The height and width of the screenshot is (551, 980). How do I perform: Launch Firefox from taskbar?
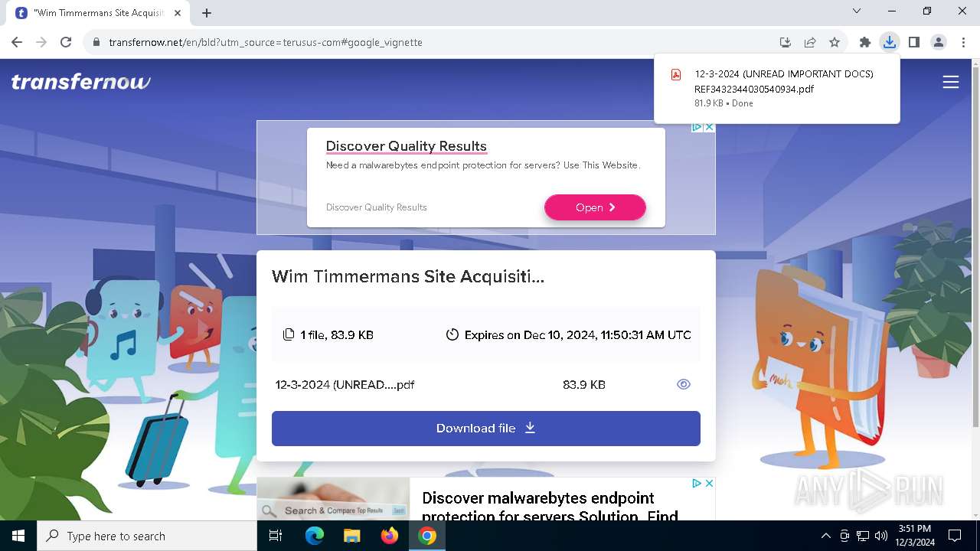[x=390, y=536]
